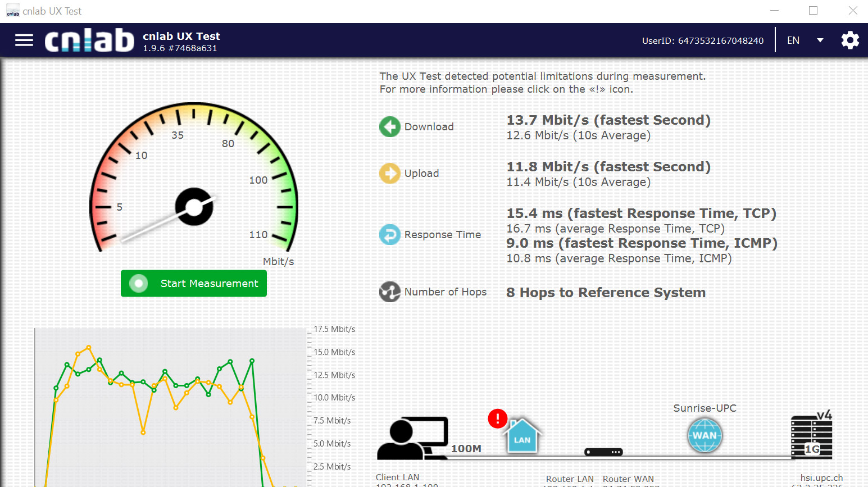Click the cnlab logo

(x=89, y=40)
